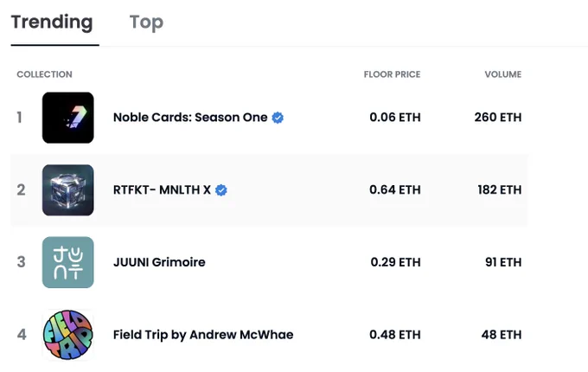Viewport: 588px width, 372px height.
Task: Click the 260 ETH volume value
Action: point(498,118)
